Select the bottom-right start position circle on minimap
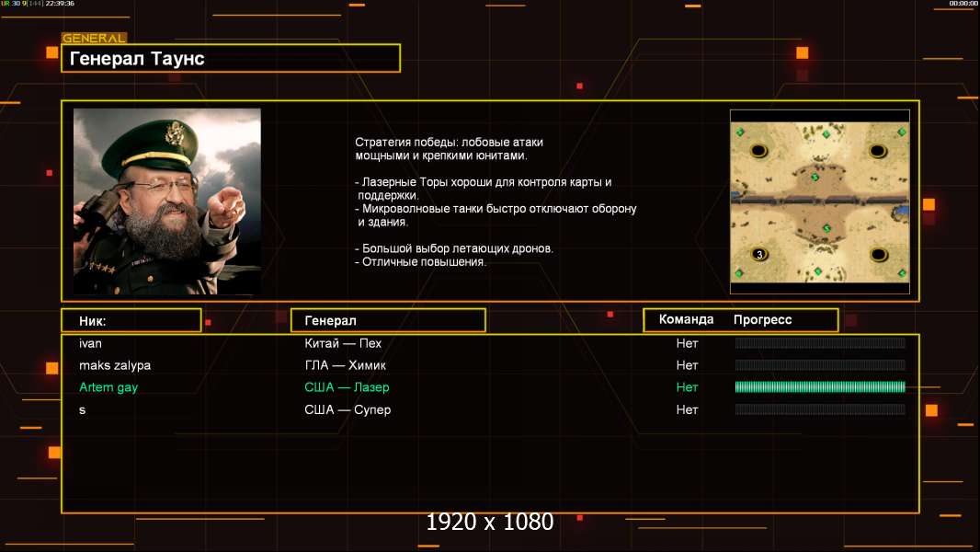 click(x=878, y=255)
